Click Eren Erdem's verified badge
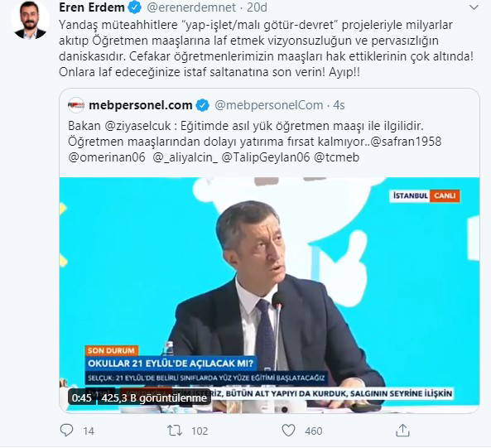The width and height of the screenshot is (491, 448). [x=135, y=7]
